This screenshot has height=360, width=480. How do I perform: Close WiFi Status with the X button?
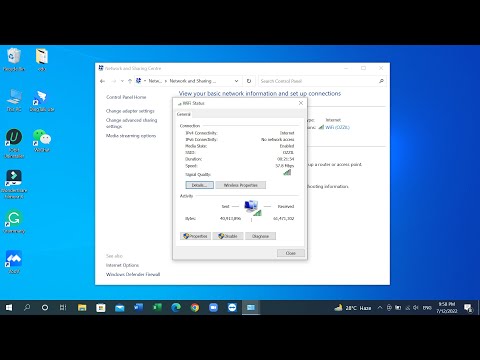tap(301, 103)
